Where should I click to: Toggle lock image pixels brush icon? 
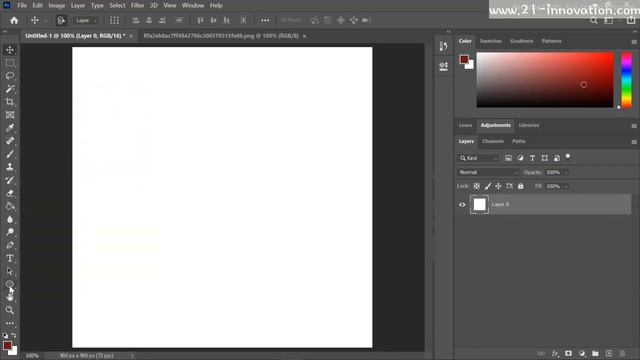pos(488,186)
